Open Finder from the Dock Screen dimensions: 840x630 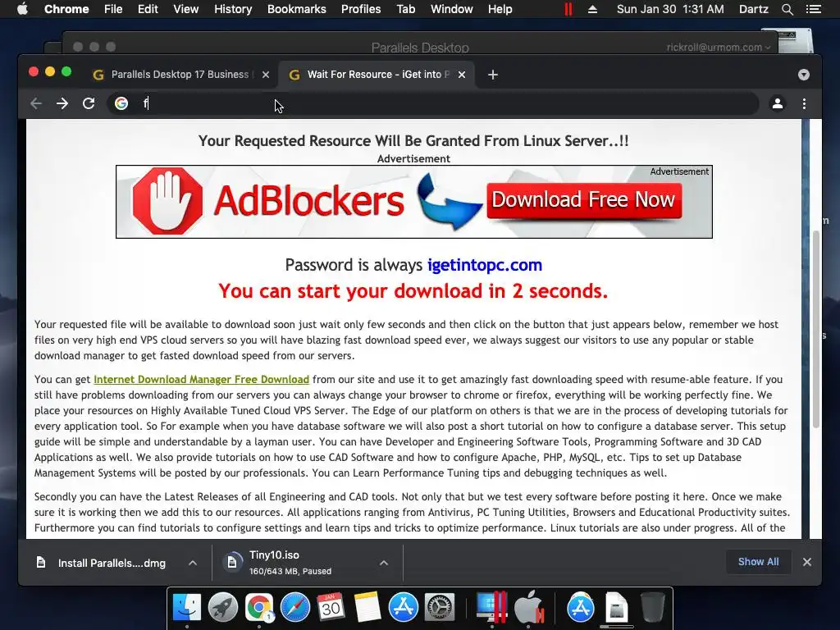186,607
